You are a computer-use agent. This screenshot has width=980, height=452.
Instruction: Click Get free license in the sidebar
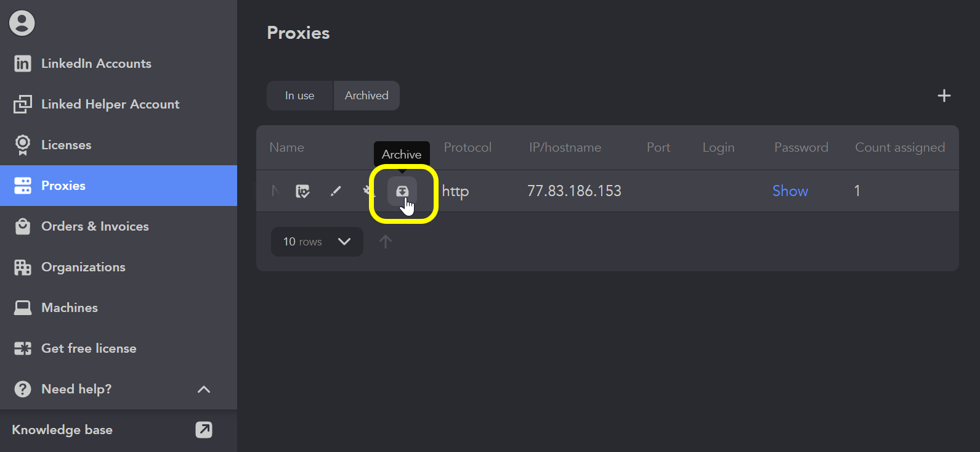click(x=89, y=348)
